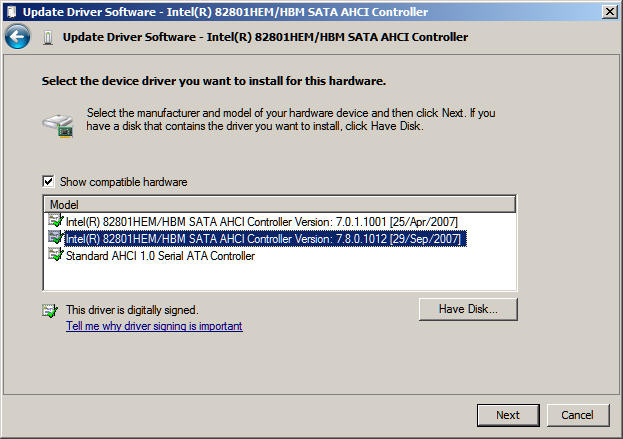Click the 'Show compatible hardware' label
623x439 pixels.
click(124, 182)
